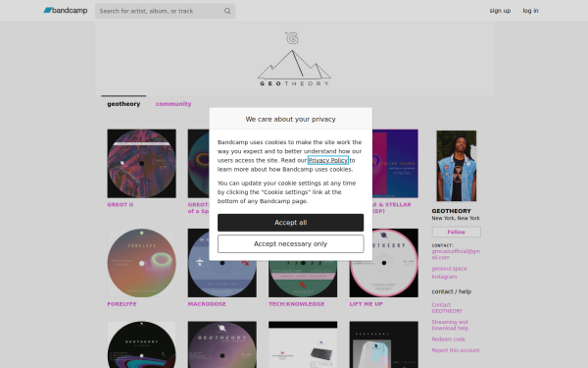588x368 pixels.
Task: Open the FORELYFE album cover
Action: (141, 263)
